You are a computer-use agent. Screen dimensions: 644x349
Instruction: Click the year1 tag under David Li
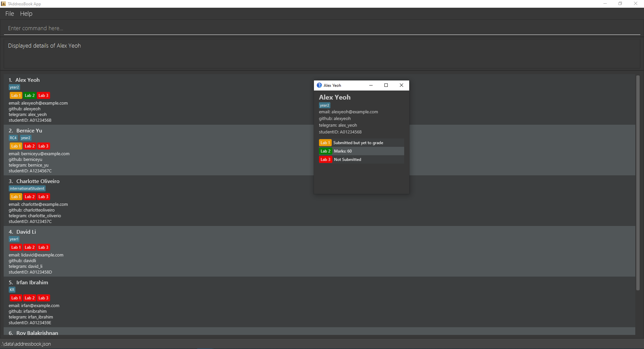click(x=14, y=239)
